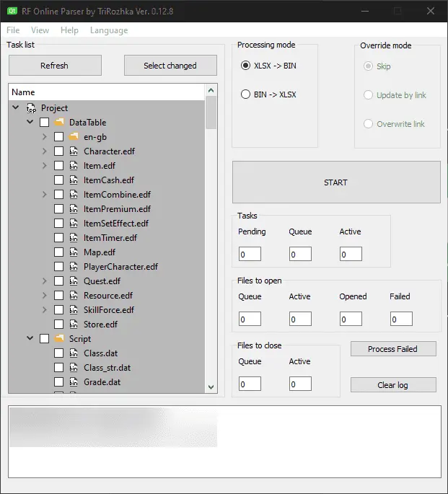Click the en-gb folder icon

coord(74,137)
